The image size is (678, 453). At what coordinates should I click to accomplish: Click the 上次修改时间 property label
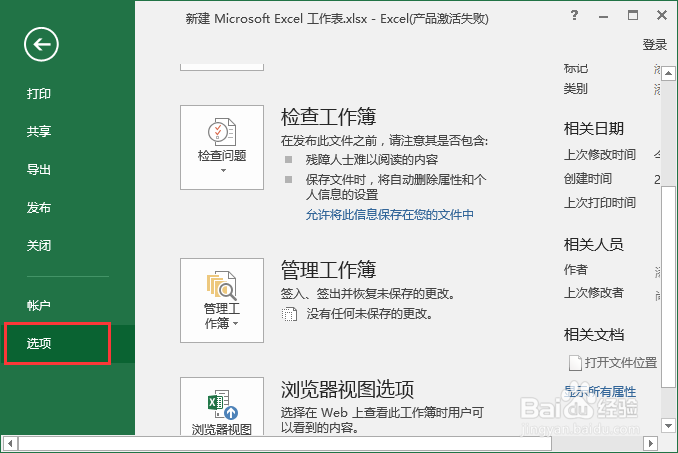tap(600, 154)
